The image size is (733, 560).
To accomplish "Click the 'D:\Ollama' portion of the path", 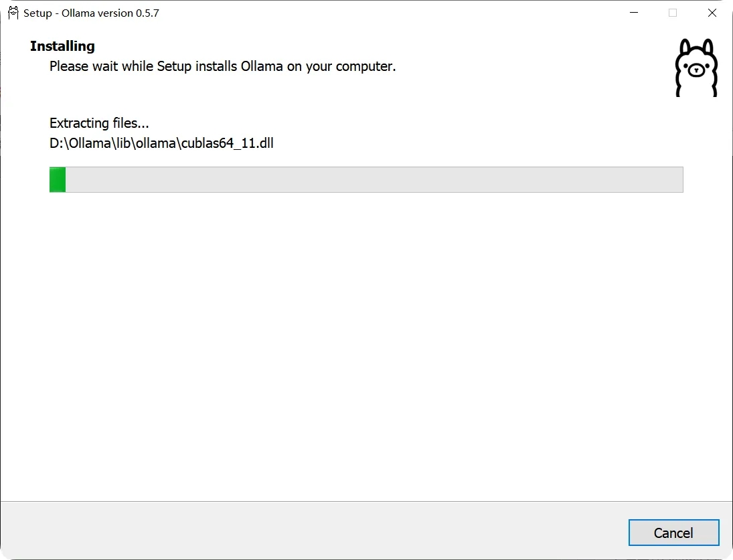I will [x=80, y=143].
